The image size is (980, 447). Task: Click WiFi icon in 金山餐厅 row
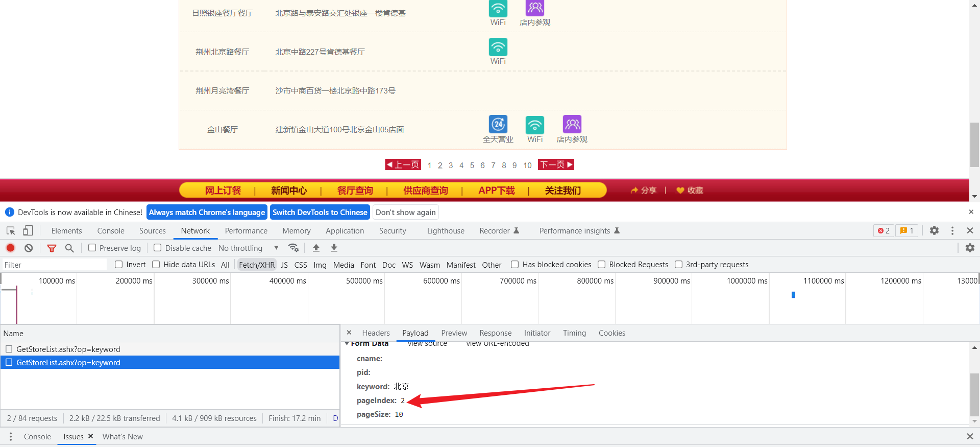(535, 124)
